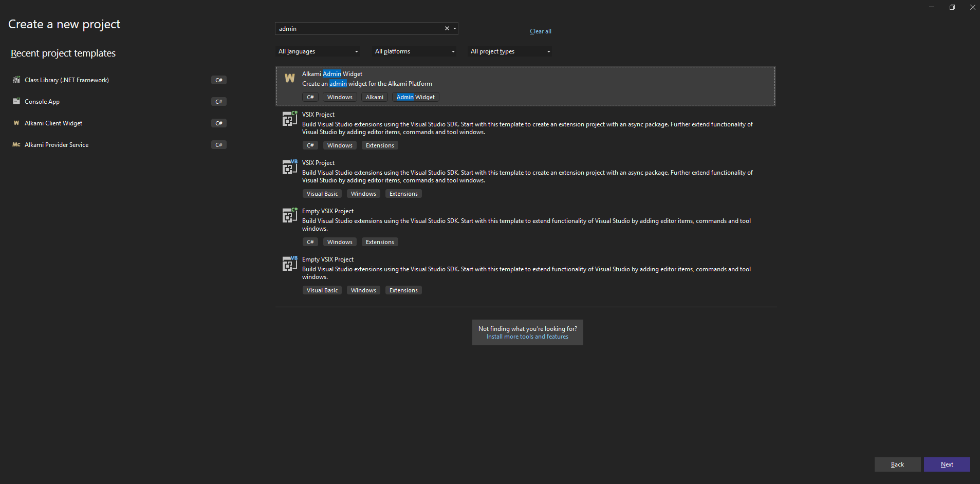The width and height of the screenshot is (980, 484).
Task: Select the Alkami Admin Widget template title
Action: pos(332,74)
